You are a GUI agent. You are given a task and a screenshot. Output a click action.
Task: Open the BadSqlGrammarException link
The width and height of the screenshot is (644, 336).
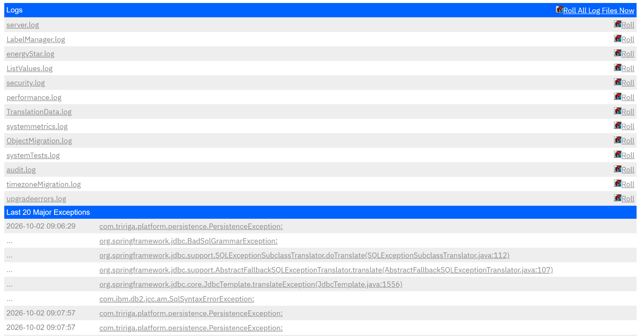click(x=188, y=241)
